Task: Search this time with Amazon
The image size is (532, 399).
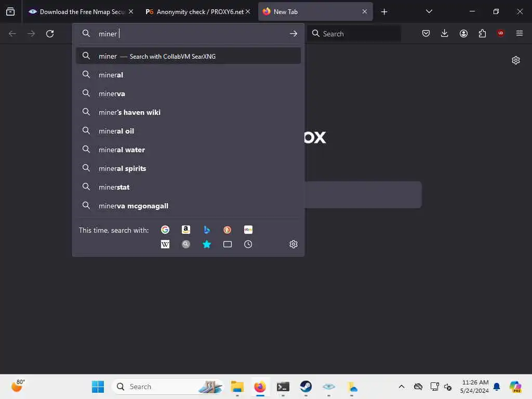Action: pos(186,230)
